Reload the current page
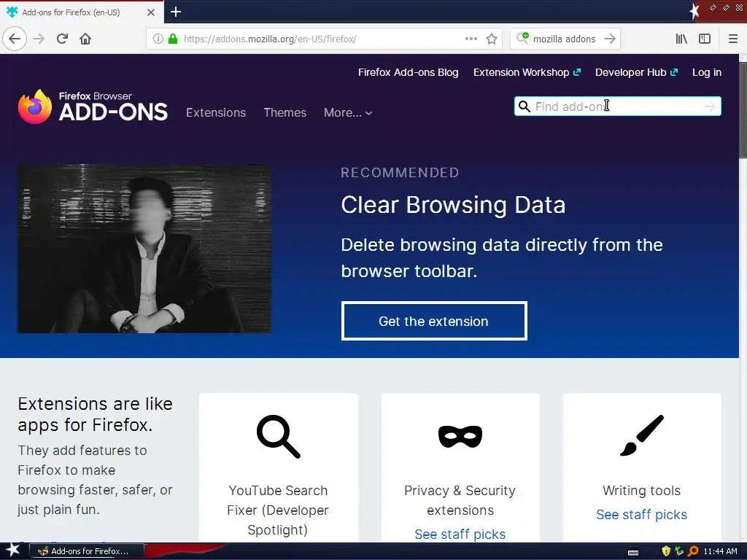Screen dimensions: 747x560 coord(63,39)
